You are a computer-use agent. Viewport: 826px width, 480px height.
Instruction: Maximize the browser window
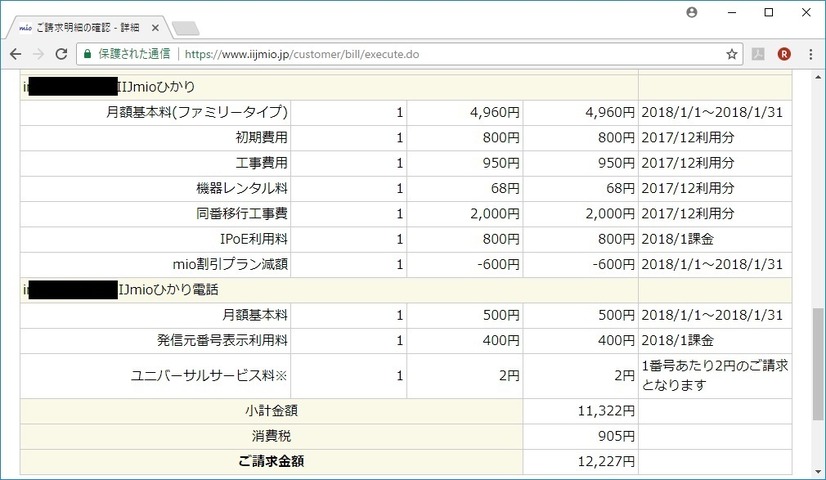point(769,12)
